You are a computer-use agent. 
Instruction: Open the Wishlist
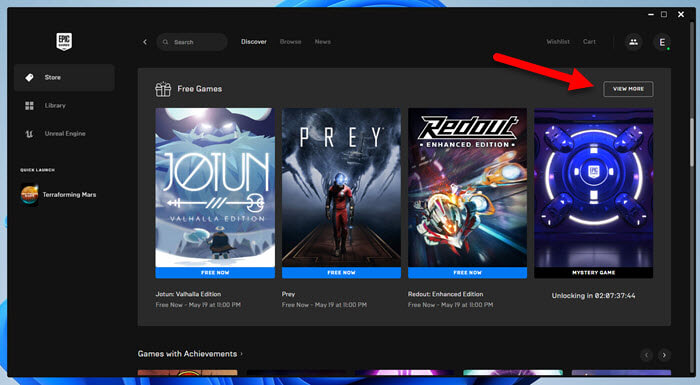coord(558,42)
